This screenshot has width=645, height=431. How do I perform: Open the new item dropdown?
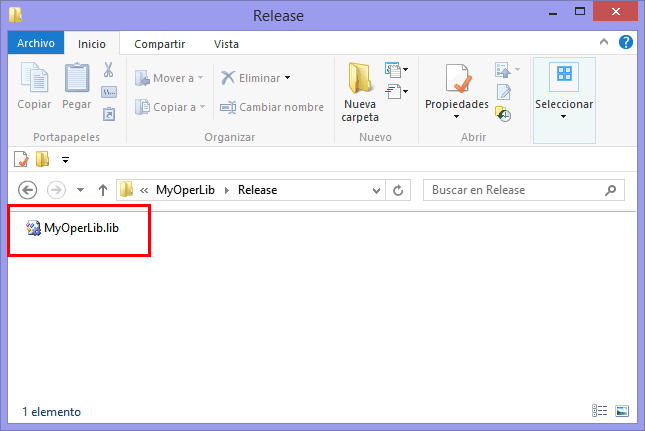(397, 70)
